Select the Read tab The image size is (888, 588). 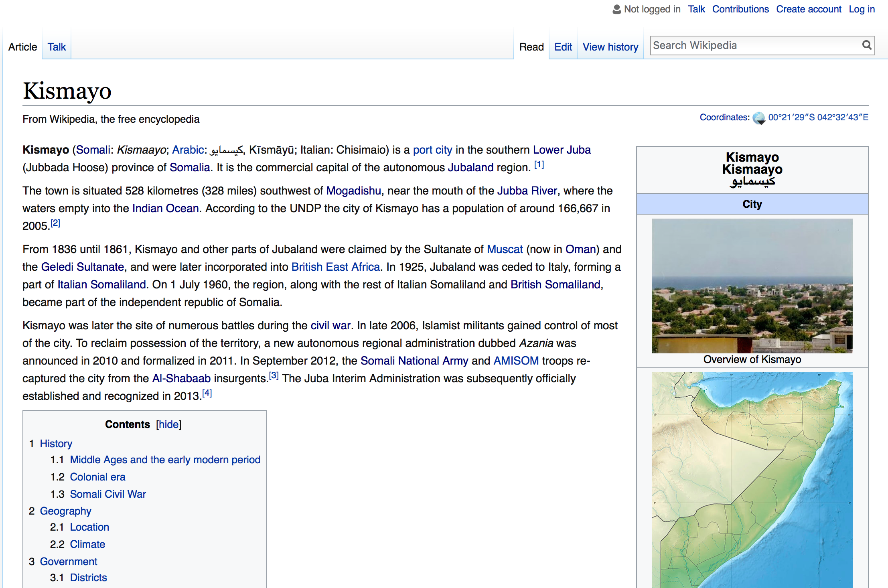click(531, 47)
